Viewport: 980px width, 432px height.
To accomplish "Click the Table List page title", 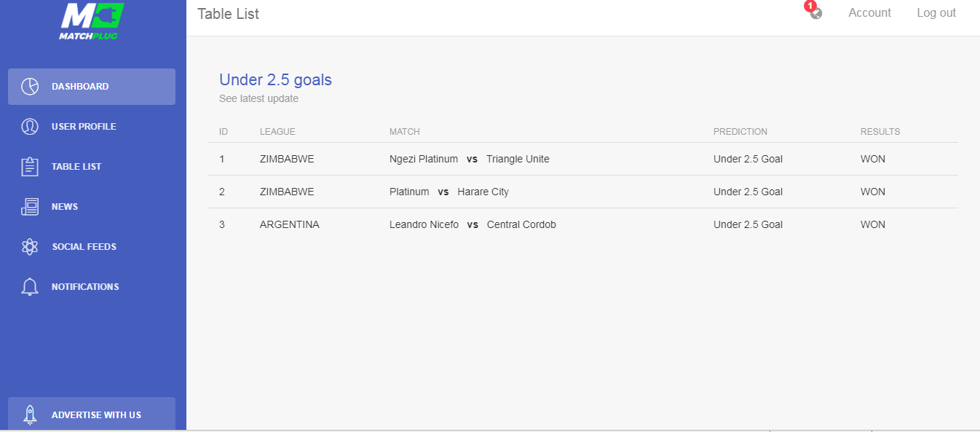I will [x=228, y=14].
